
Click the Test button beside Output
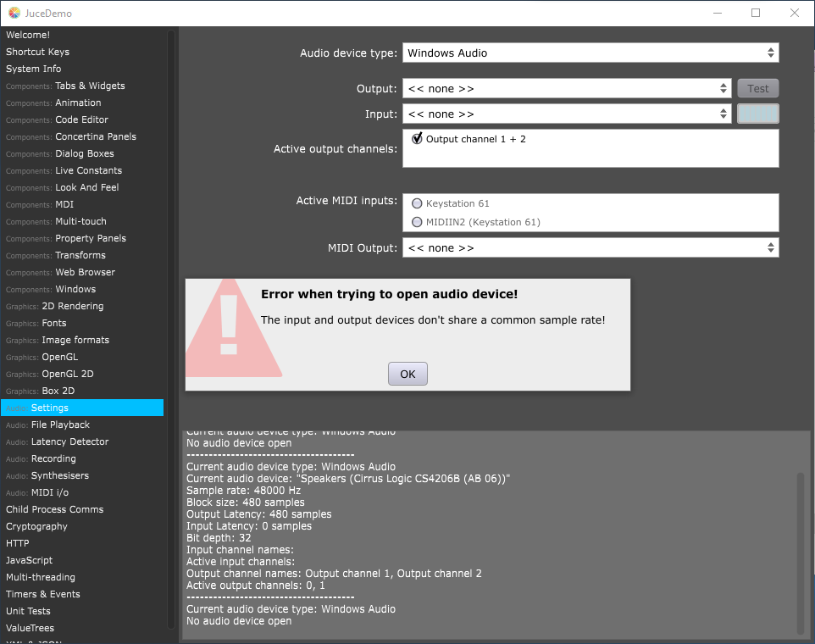(757, 88)
